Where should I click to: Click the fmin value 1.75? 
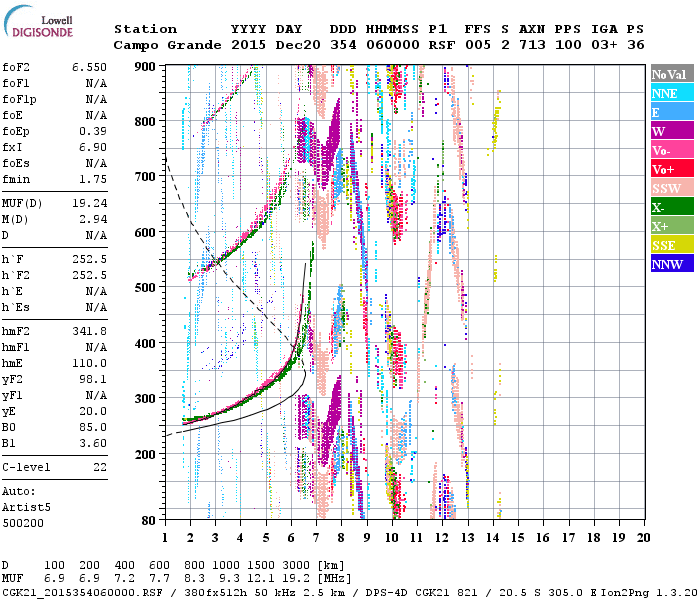tap(93, 179)
